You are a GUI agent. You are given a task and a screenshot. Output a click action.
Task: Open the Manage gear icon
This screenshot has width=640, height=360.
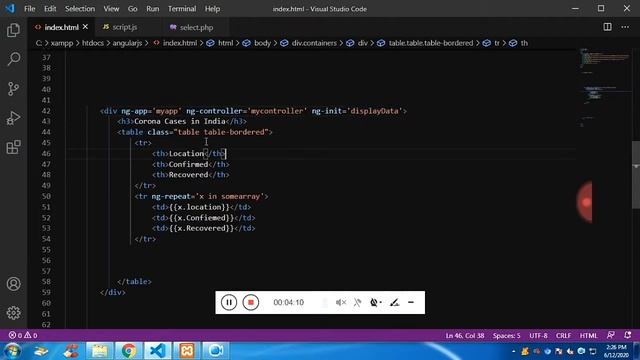tap(13, 313)
